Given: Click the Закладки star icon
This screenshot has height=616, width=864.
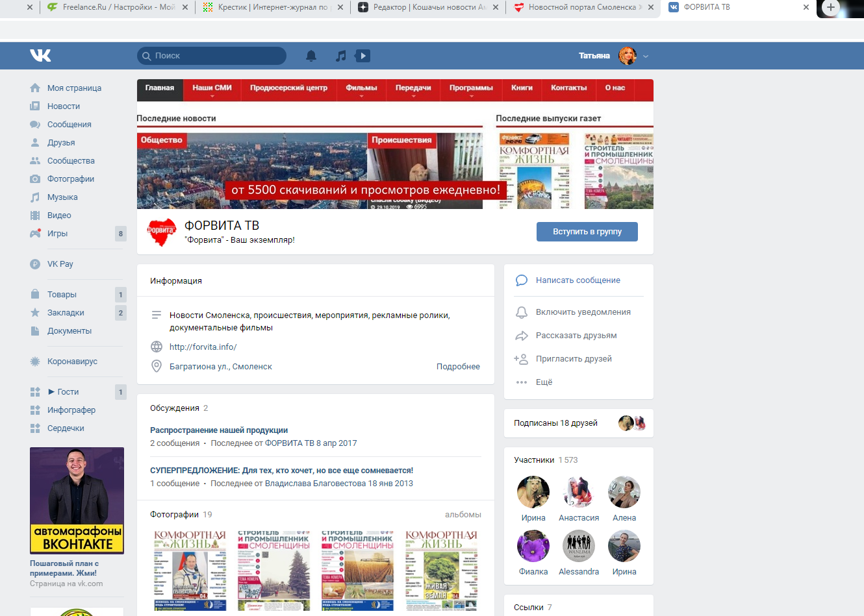Looking at the screenshot, I should 35,312.
